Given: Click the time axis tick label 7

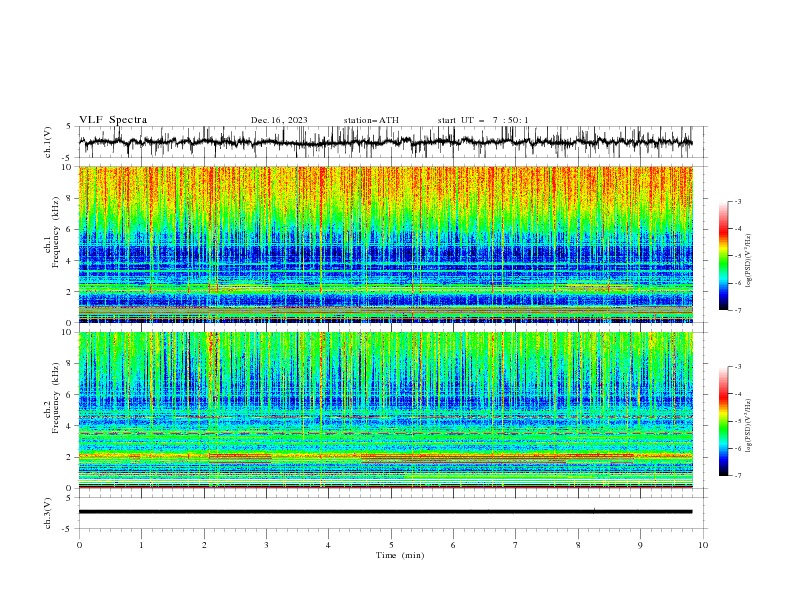Looking at the screenshot, I should tap(516, 545).
